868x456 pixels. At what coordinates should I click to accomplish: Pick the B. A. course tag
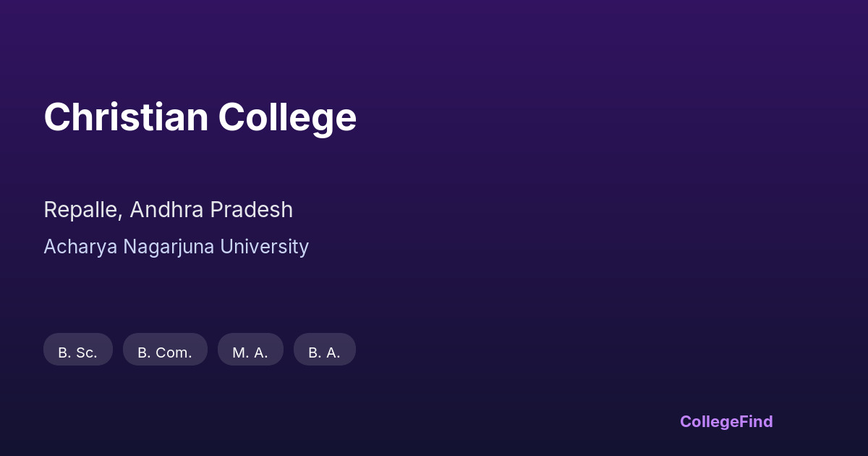point(324,352)
